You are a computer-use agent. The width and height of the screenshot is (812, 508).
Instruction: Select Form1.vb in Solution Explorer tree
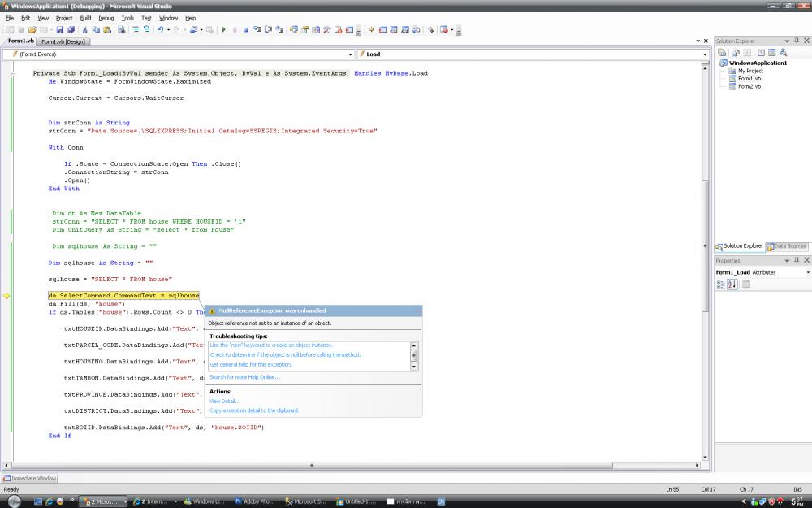(749, 79)
